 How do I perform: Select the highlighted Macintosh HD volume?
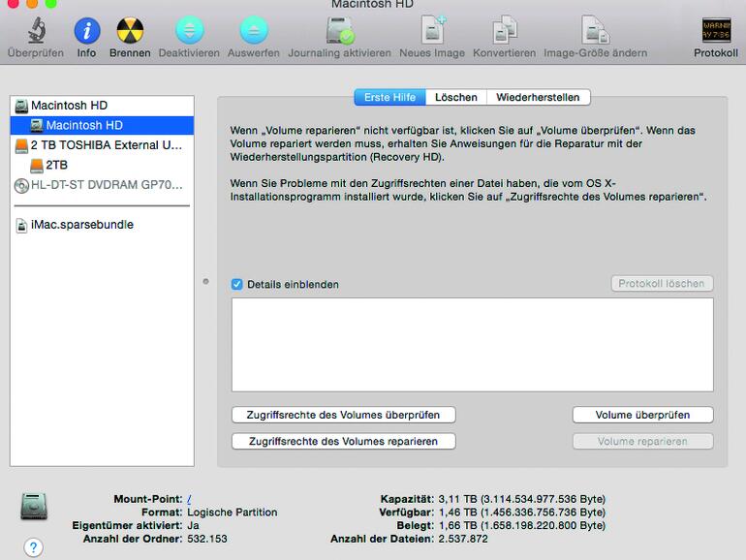[102, 125]
